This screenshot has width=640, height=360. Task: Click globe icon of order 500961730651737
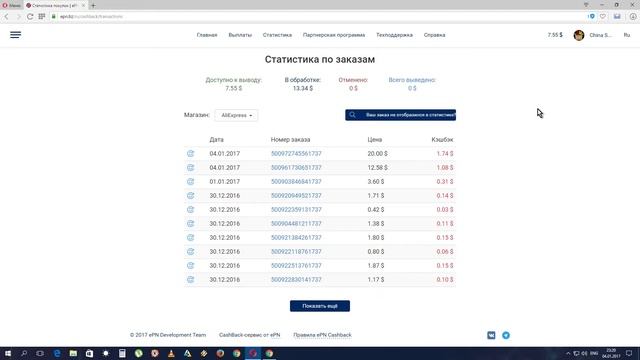tap(191, 167)
